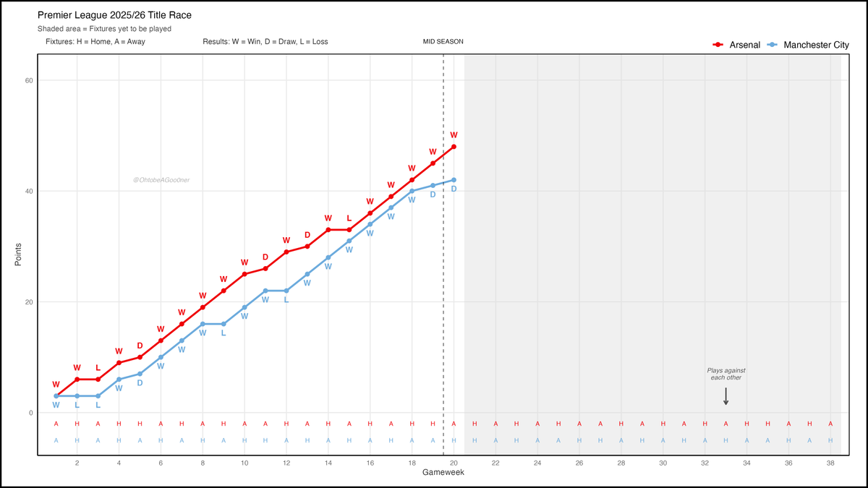Image resolution: width=868 pixels, height=488 pixels.
Task: Click gameweek tick label 10 on x-axis
Action: [244, 462]
